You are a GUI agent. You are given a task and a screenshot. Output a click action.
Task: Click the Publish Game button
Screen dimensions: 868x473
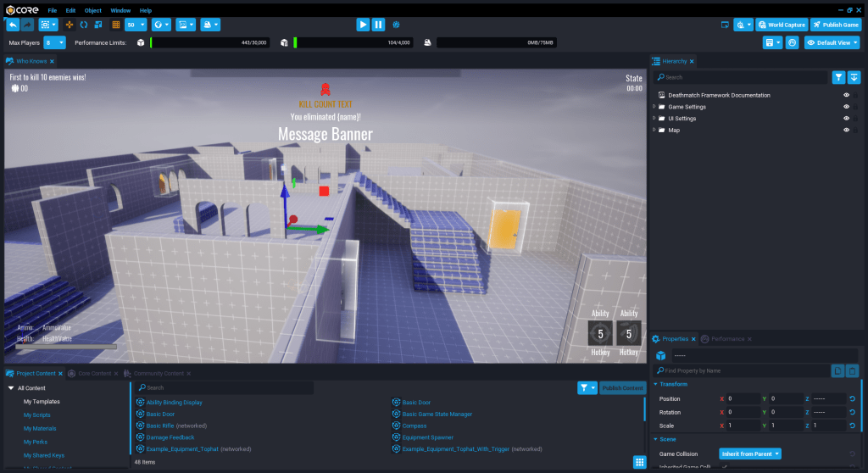tap(835, 25)
